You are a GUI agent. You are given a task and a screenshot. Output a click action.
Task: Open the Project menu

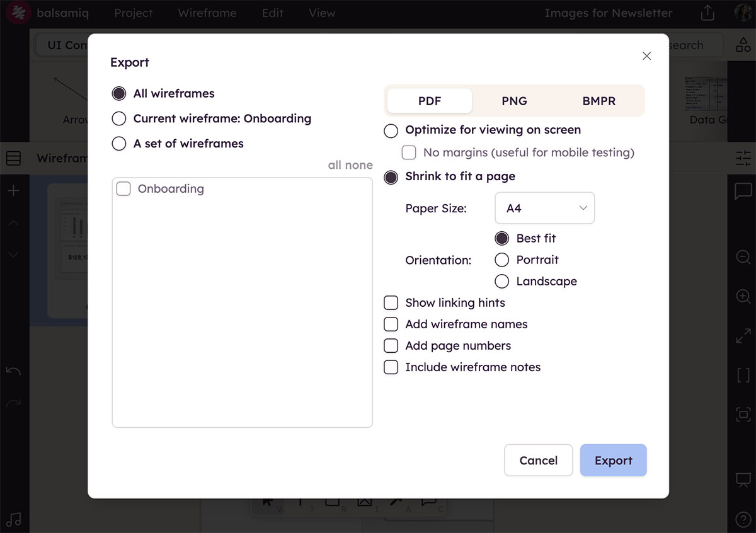pos(133,13)
